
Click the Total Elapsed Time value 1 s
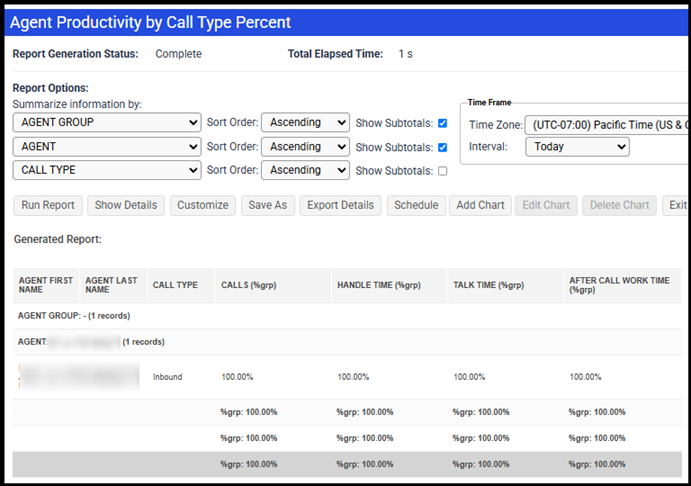[x=405, y=54]
